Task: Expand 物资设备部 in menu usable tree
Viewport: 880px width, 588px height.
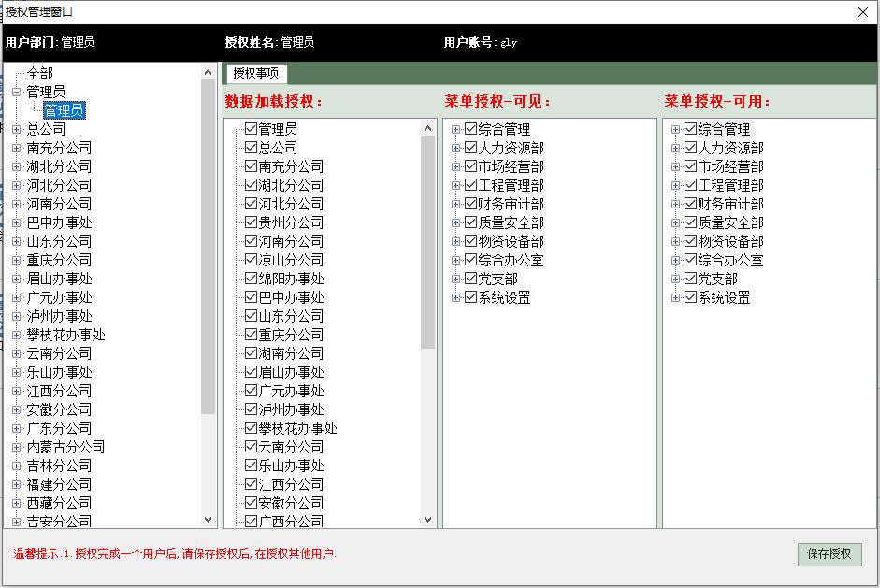Action: point(676,242)
